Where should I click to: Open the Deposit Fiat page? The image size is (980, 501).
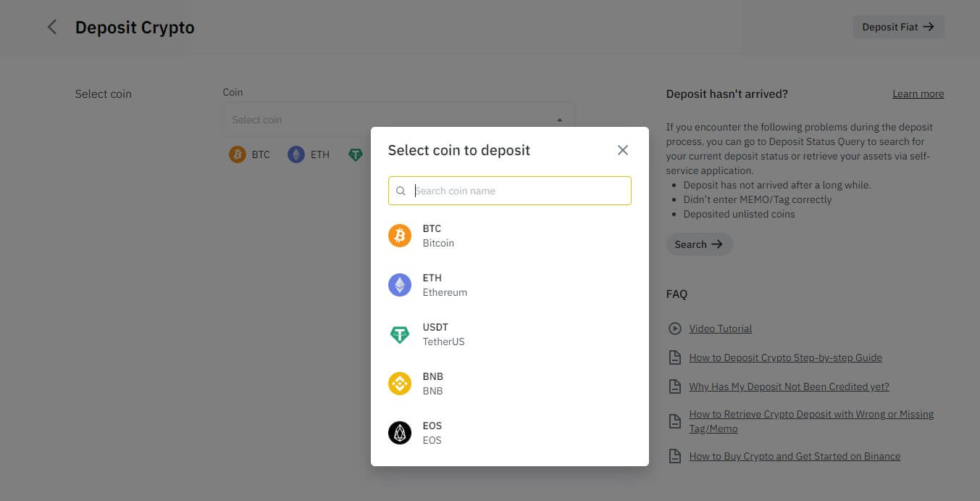tap(898, 28)
